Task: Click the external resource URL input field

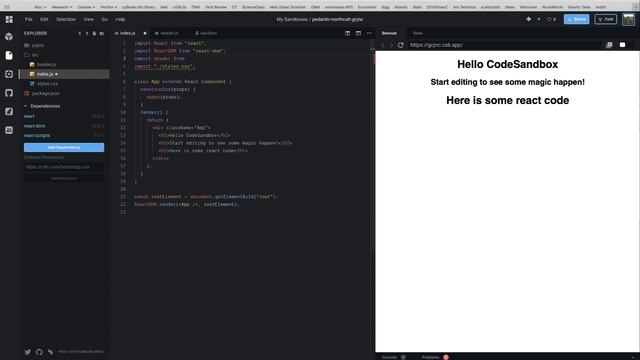Action: [x=64, y=167]
